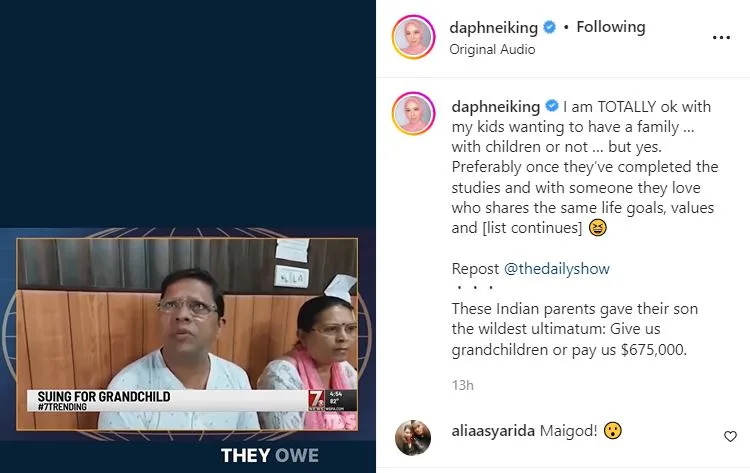Click the surprised emoji in the Maigod comment
750x473 pixels.
point(612,430)
